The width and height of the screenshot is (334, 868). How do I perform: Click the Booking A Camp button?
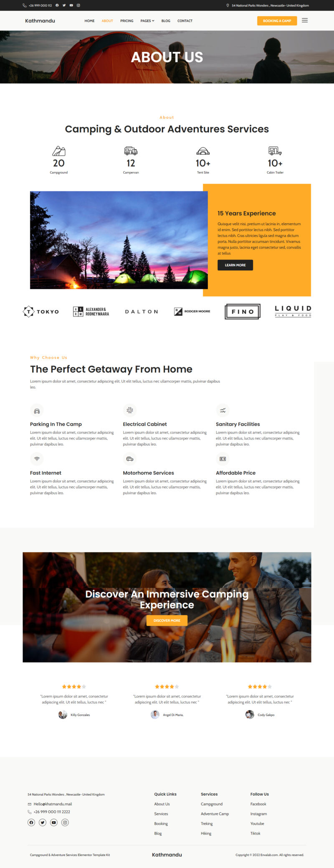tap(277, 21)
